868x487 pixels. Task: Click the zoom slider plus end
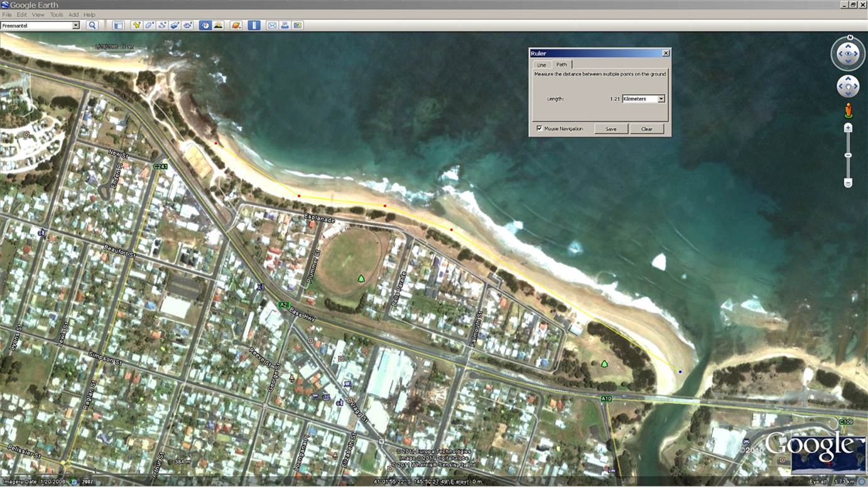(848, 128)
